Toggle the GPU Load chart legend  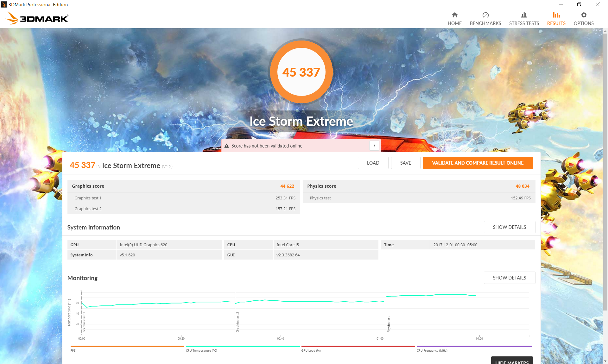tap(311, 350)
